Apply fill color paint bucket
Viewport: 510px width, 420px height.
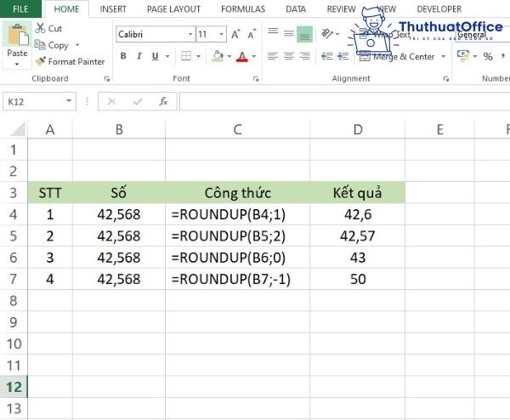(x=218, y=56)
